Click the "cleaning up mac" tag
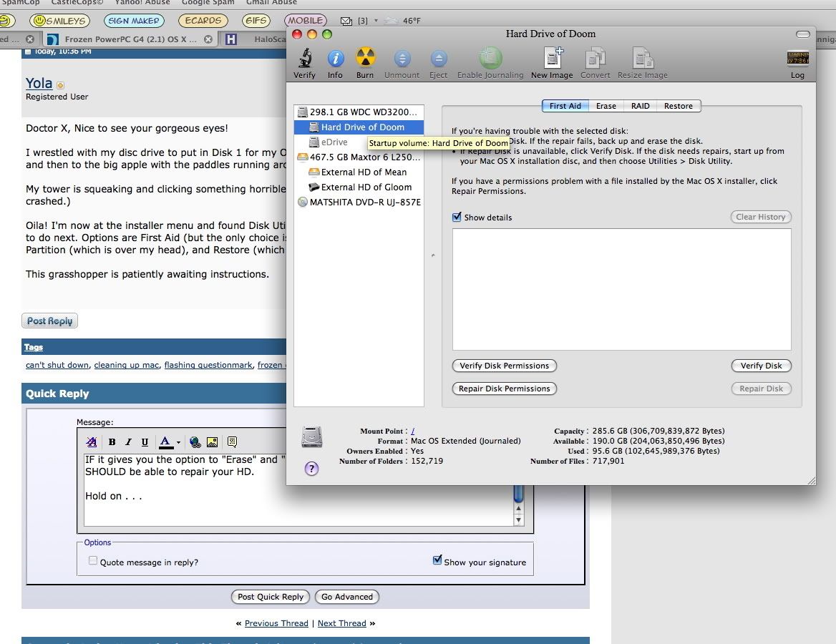The width and height of the screenshot is (836, 644). 127,365
